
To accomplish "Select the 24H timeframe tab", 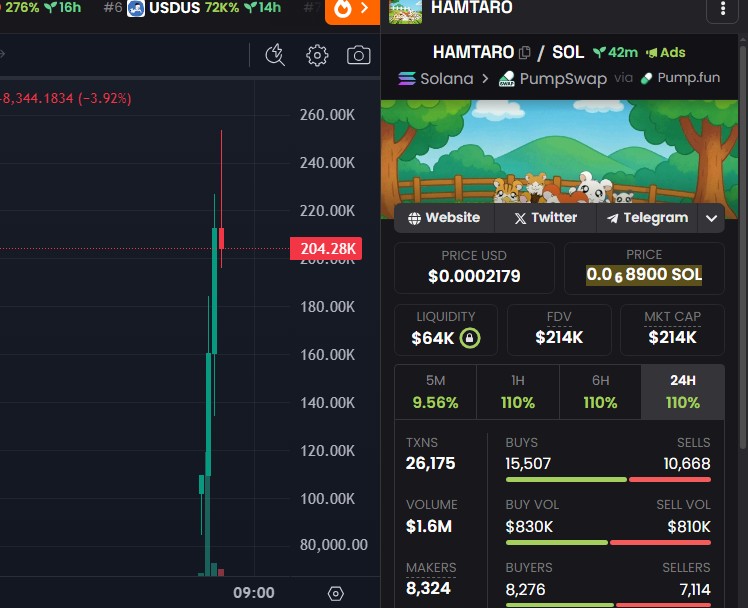I will point(683,392).
